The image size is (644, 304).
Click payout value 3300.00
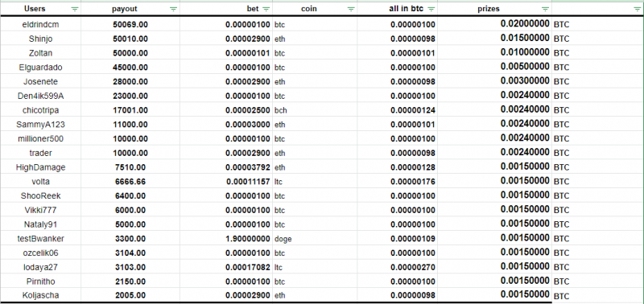click(130, 238)
